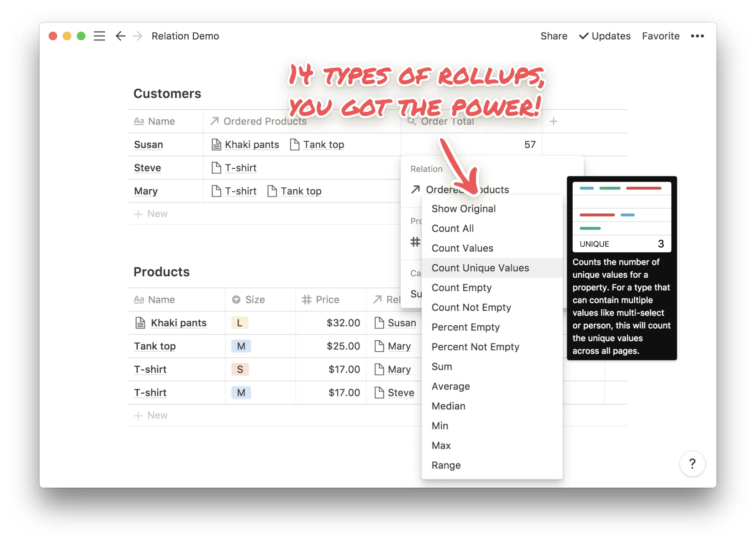The height and width of the screenshot is (544, 756).
Task: Select Count Unique Values option
Action: tap(480, 268)
